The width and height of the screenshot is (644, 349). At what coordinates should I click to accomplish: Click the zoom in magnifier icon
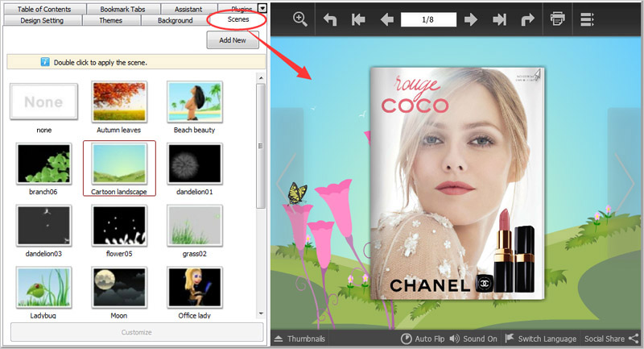[x=300, y=19]
